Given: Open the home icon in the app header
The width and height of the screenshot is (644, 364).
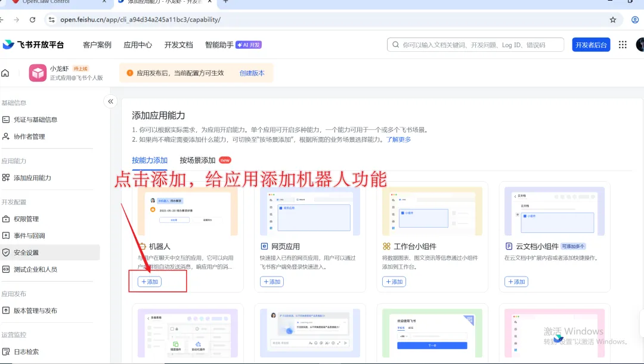Looking at the screenshot, I should [5, 73].
